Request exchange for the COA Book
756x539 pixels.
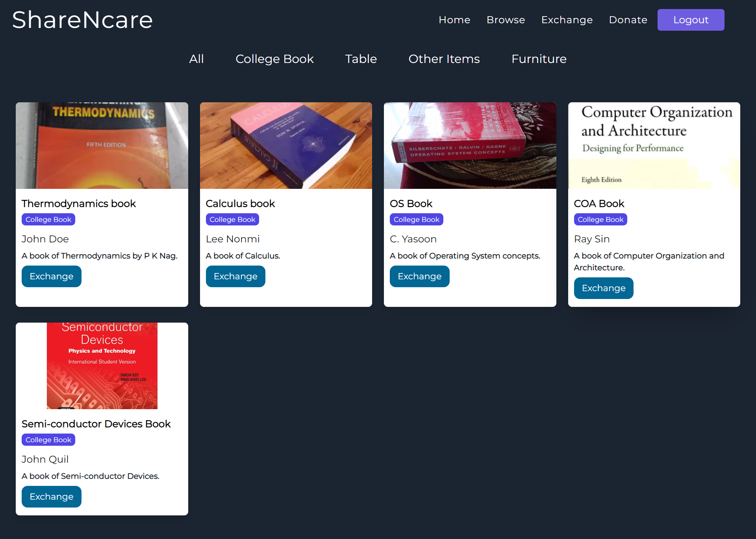603,288
